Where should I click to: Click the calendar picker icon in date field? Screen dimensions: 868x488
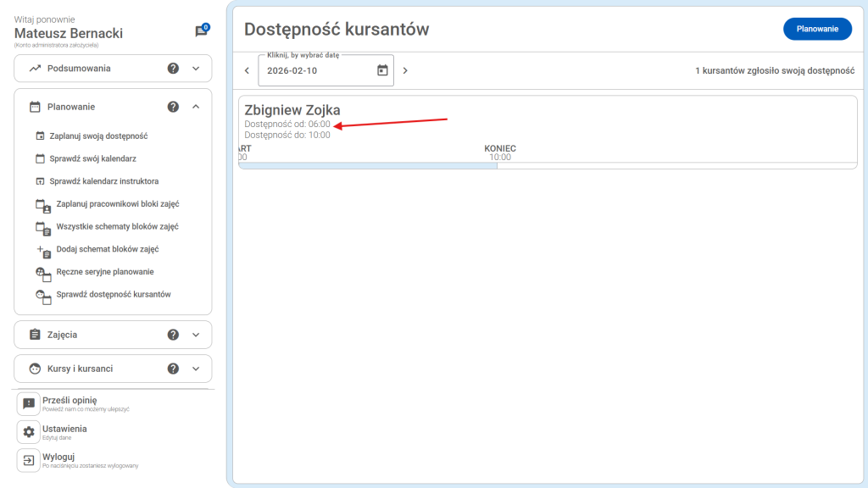point(382,70)
